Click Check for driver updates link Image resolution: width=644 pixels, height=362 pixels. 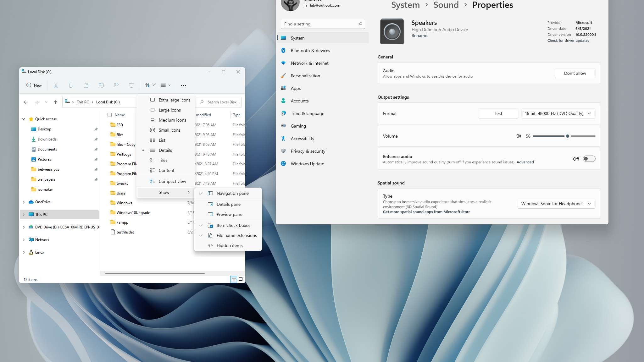pos(568,41)
